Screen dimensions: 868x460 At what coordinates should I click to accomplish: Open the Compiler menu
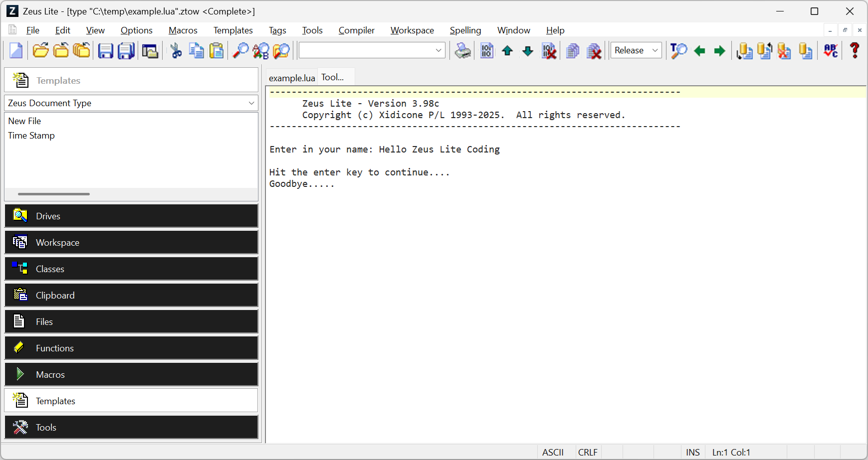[x=357, y=30]
